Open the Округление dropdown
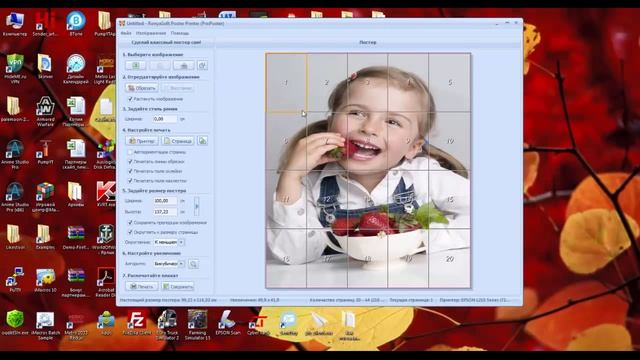 pos(169,242)
